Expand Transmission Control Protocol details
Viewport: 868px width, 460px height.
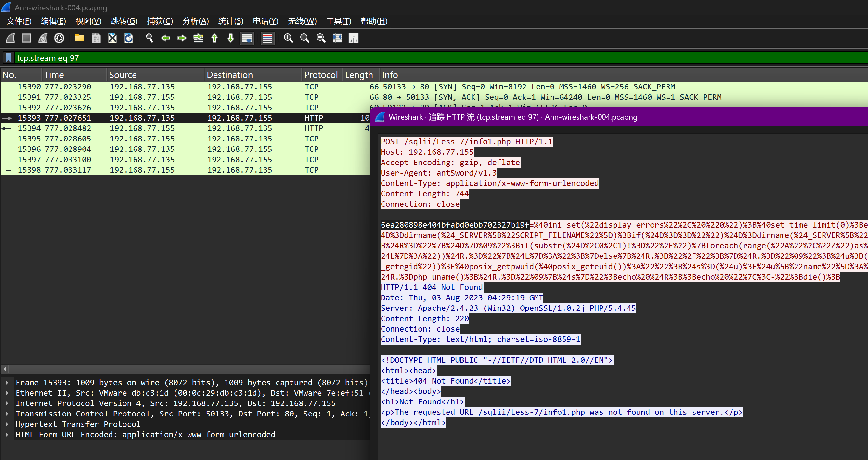7,414
